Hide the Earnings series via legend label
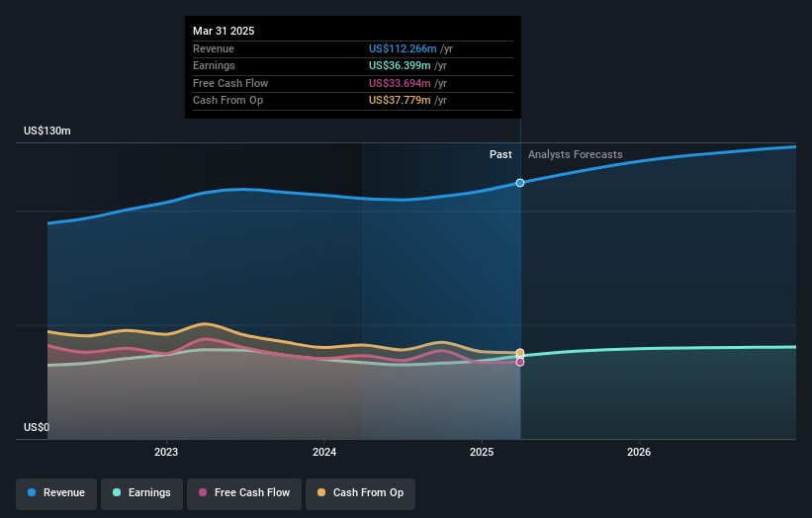Viewport: 812px width, 518px height. tap(149, 492)
